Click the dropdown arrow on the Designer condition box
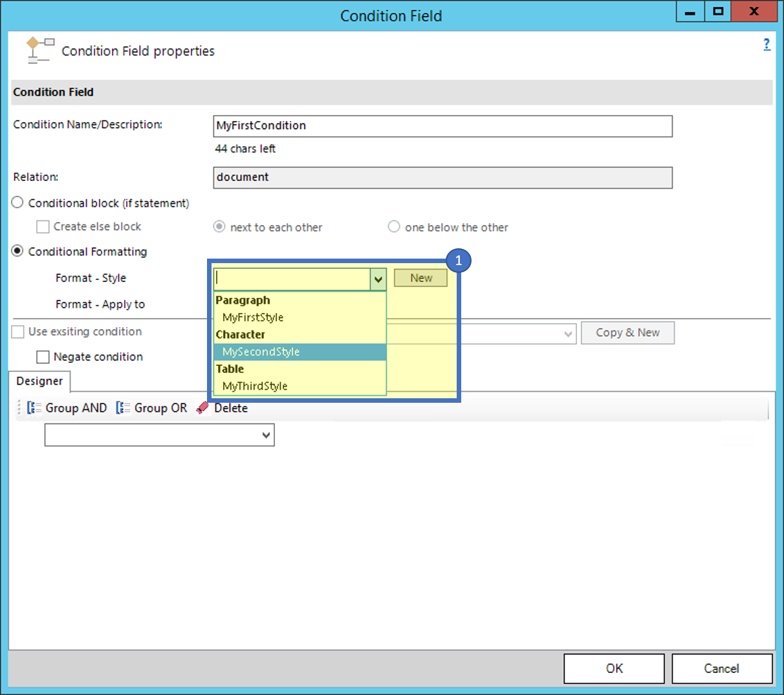Viewport: 784px width, 695px height. pos(265,434)
